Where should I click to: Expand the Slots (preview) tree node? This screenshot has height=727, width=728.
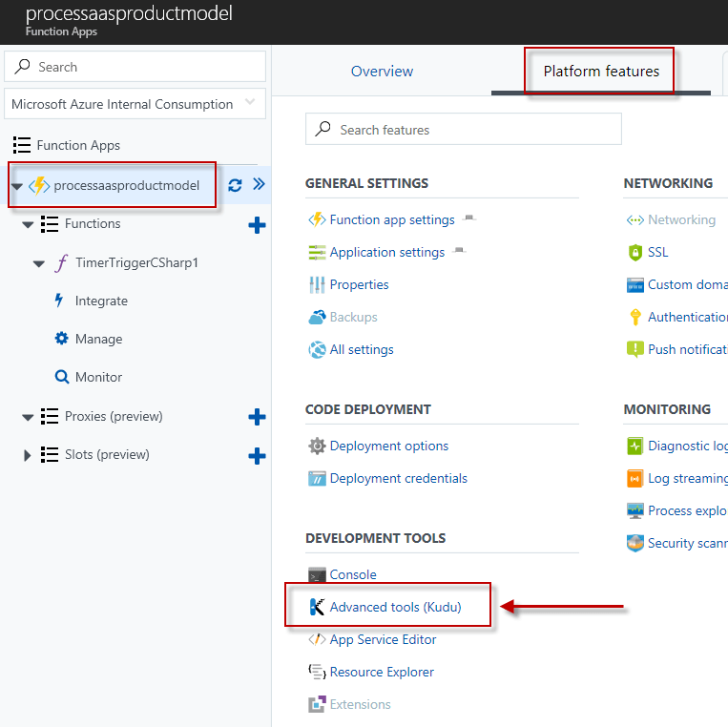pos(28,455)
